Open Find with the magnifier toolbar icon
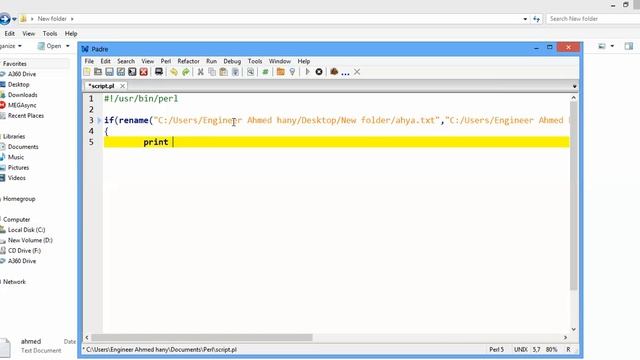The width and height of the screenshot is (640, 360). click(250, 72)
